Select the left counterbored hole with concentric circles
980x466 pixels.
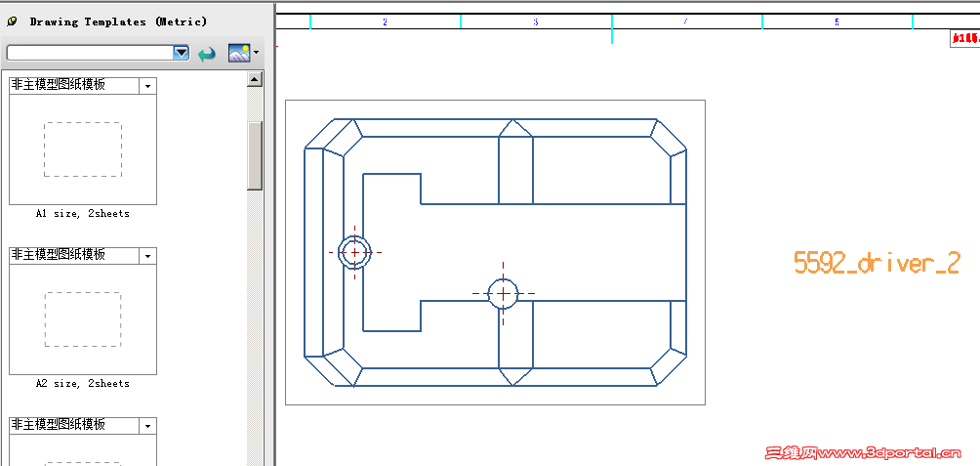pos(355,252)
